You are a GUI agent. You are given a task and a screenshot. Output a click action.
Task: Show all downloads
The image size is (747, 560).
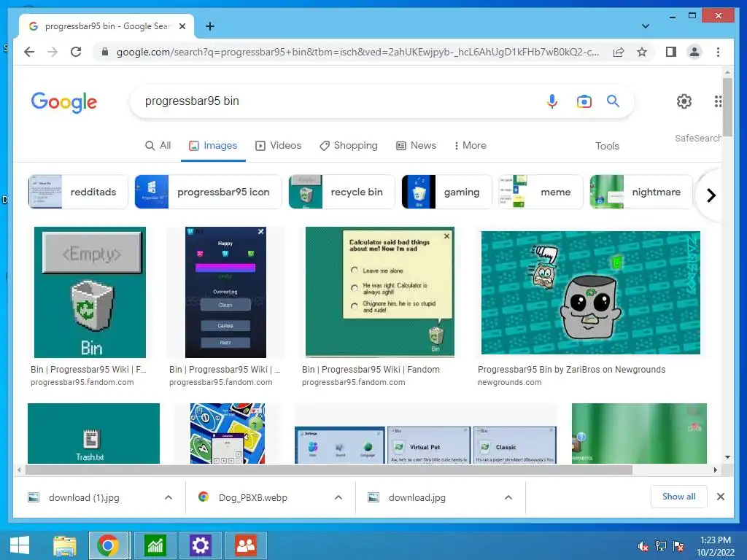click(x=679, y=497)
